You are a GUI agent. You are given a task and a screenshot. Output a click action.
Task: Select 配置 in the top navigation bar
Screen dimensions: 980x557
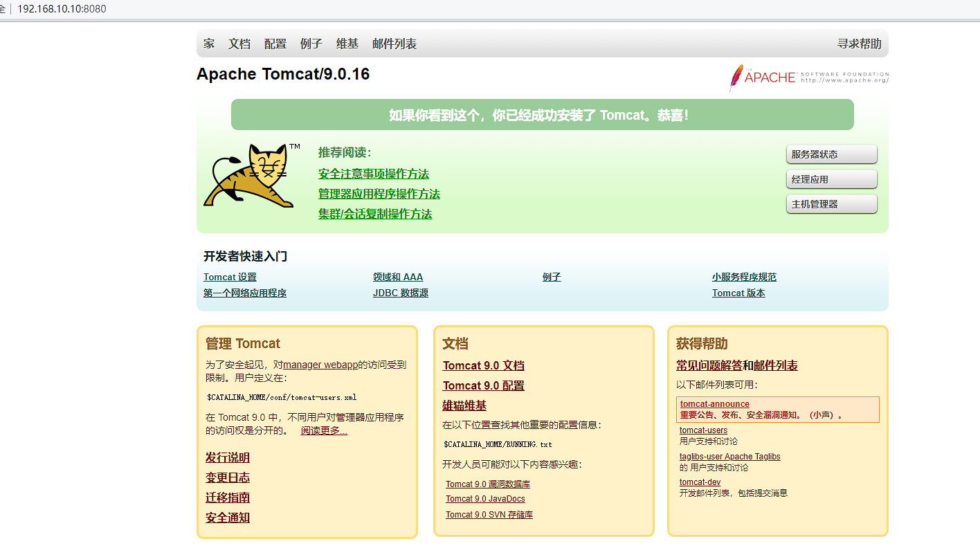point(275,44)
